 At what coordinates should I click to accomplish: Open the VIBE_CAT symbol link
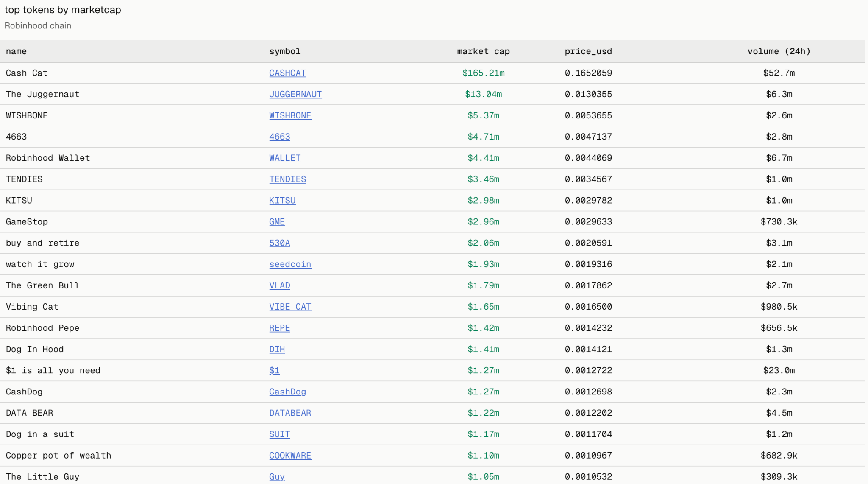click(290, 307)
